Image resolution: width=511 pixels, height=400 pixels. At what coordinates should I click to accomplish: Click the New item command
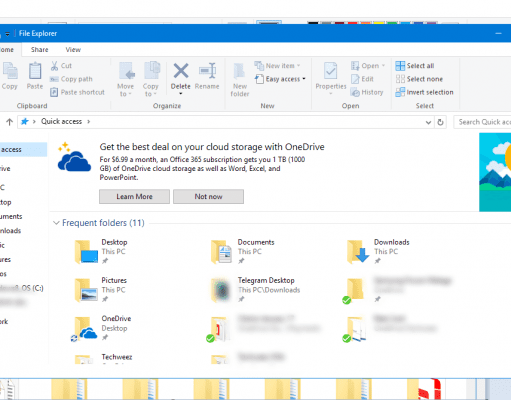[277, 66]
